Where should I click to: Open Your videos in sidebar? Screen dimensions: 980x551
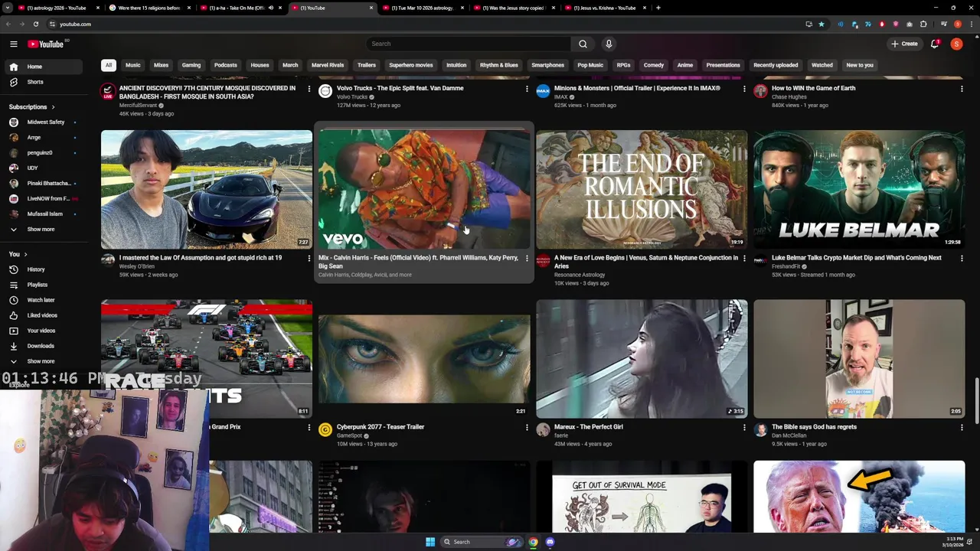41,331
